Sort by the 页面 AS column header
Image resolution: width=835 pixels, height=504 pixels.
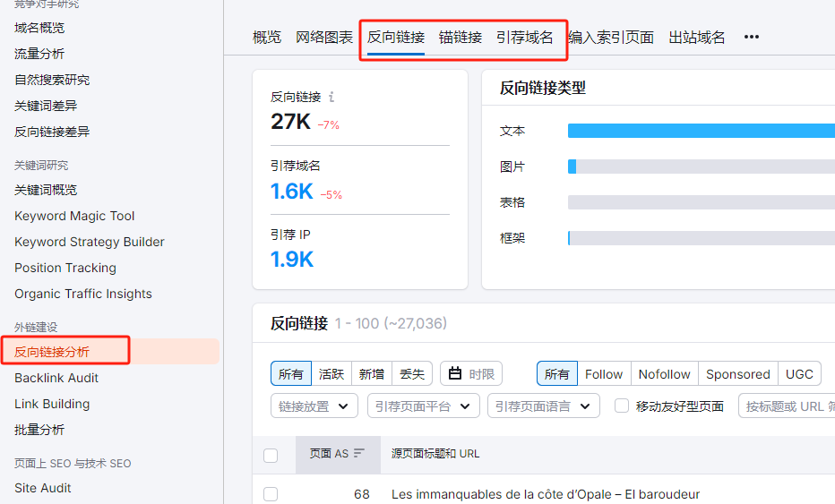click(338, 454)
